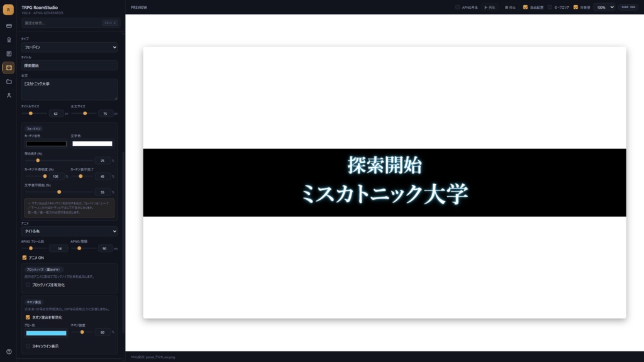The image size is (644, 362).
Task: Open the cyan グロー色 color swatch
Action: point(46,333)
